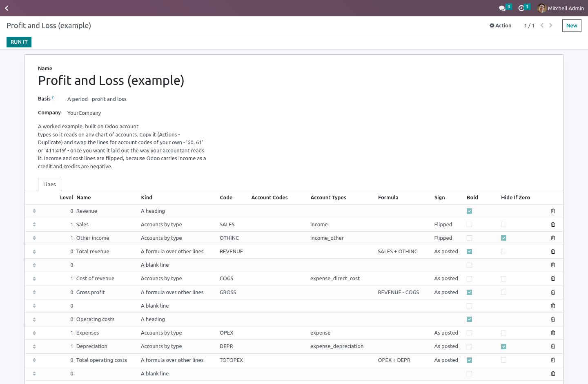Screen dimensions: 588x384
Task: Delete the Sales line
Action: click(x=553, y=225)
